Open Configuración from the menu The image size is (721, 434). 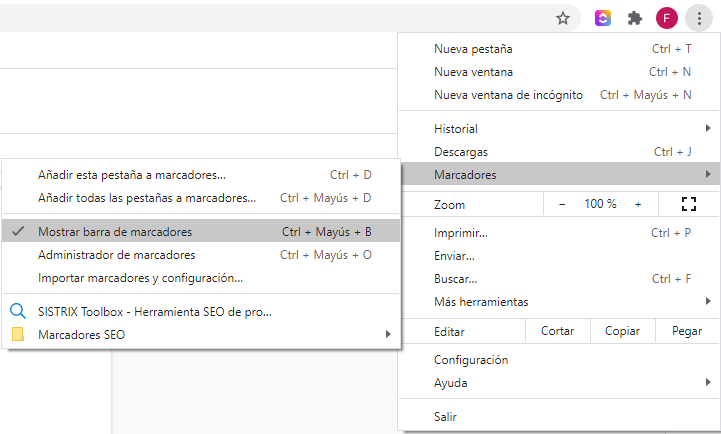pos(559,360)
